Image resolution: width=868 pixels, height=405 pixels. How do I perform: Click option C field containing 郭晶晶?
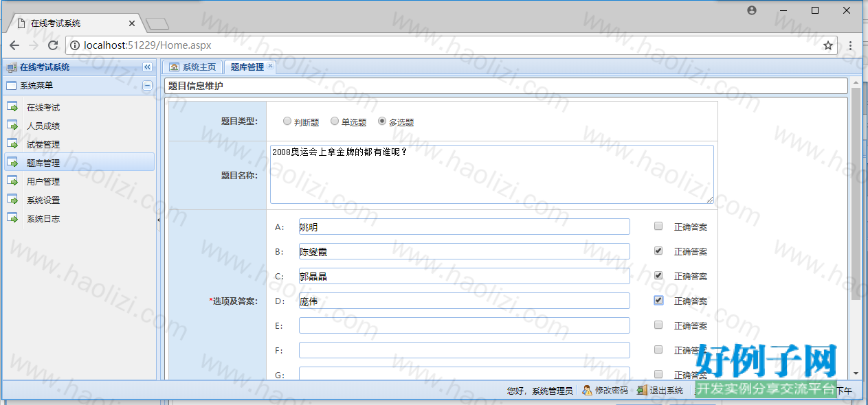pyautogui.click(x=465, y=276)
